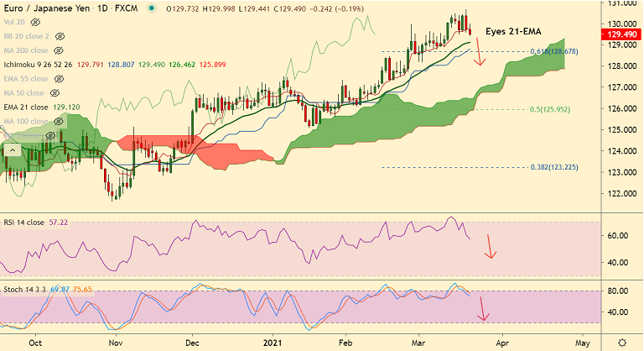Collapse the indicator legend with chevron button
Screen dimensions: 644x351
13,150
